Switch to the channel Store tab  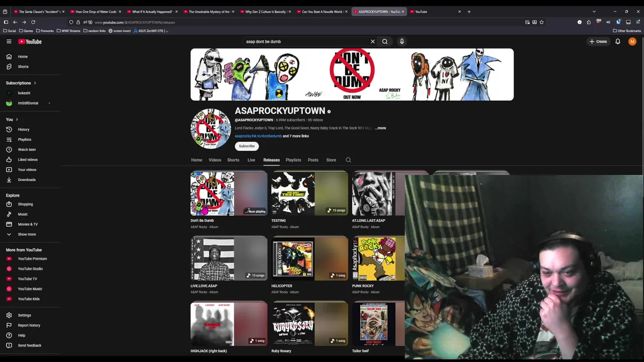tap(331, 160)
